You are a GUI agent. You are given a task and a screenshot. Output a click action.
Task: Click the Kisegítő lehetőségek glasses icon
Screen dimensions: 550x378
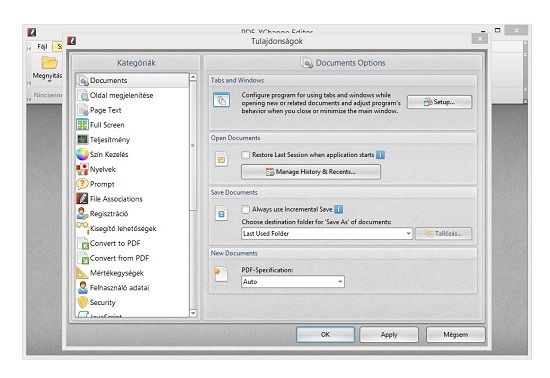82,227
